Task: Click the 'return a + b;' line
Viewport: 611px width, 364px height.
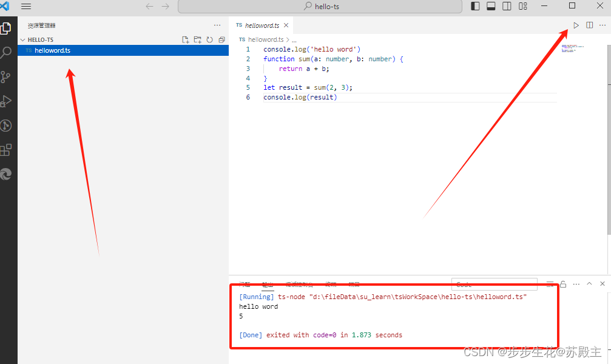Action: pos(304,69)
